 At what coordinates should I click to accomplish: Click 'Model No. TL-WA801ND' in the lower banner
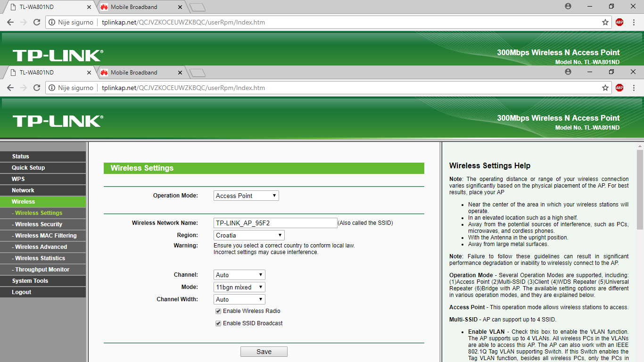(x=587, y=128)
